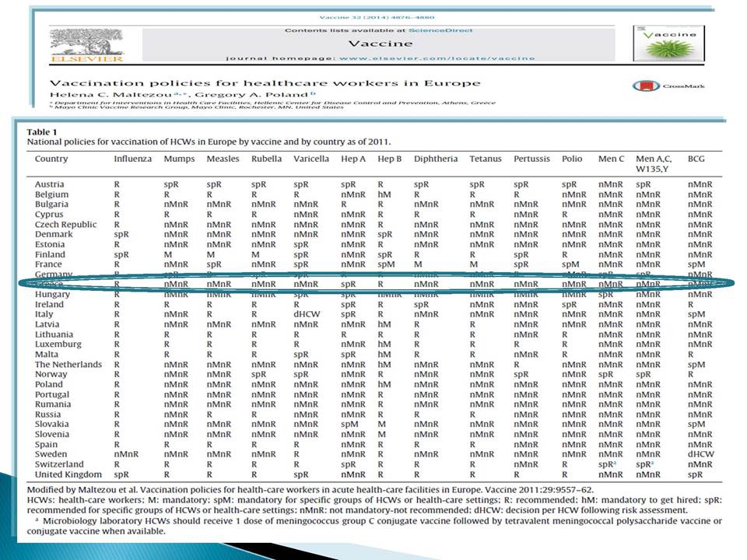Click the 'Norway' row label

click(51, 374)
